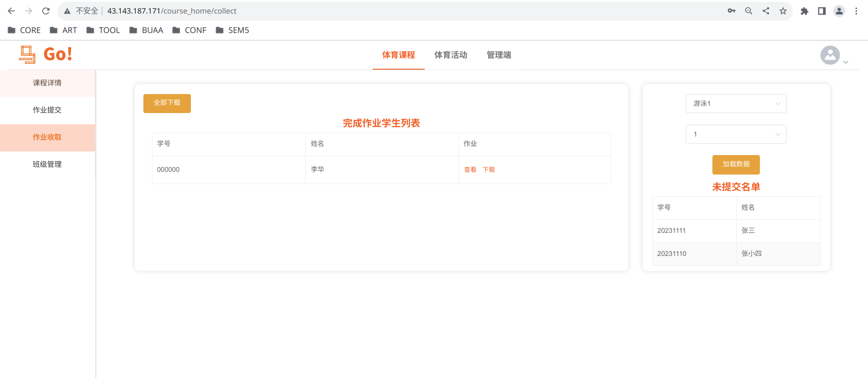Expand the homework number dropdown showing 1
This screenshot has width=868, height=378.
[736, 134]
